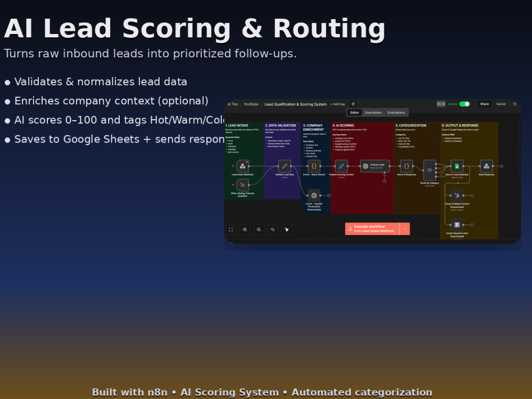This screenshot has width=532, height=399.
Task: Open the Parse AI Response code node
Action: (x=406, y=166)
